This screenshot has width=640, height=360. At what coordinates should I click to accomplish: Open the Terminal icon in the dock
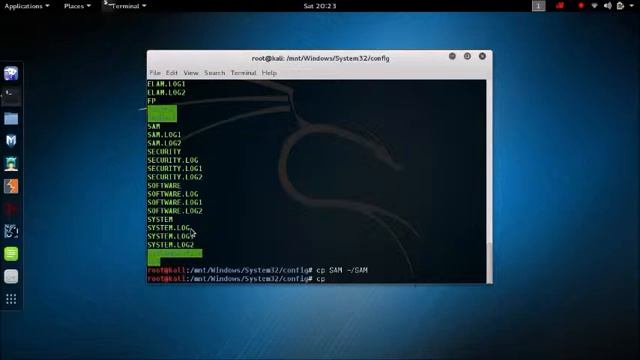[x=11, y=96]
